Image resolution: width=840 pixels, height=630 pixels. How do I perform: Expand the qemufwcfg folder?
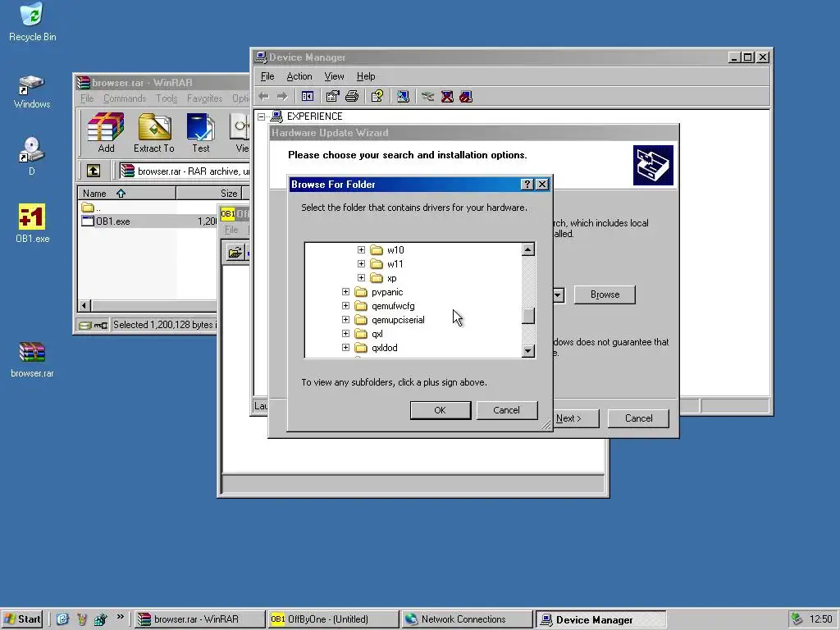pyautogui.click(x=345, y=305)
